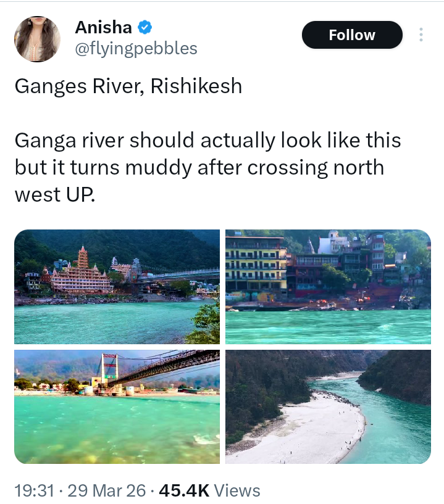This screenshot has height=504, width=444.
Task: Click the 'west UP.' text line
Action: (x=56, y=194)
